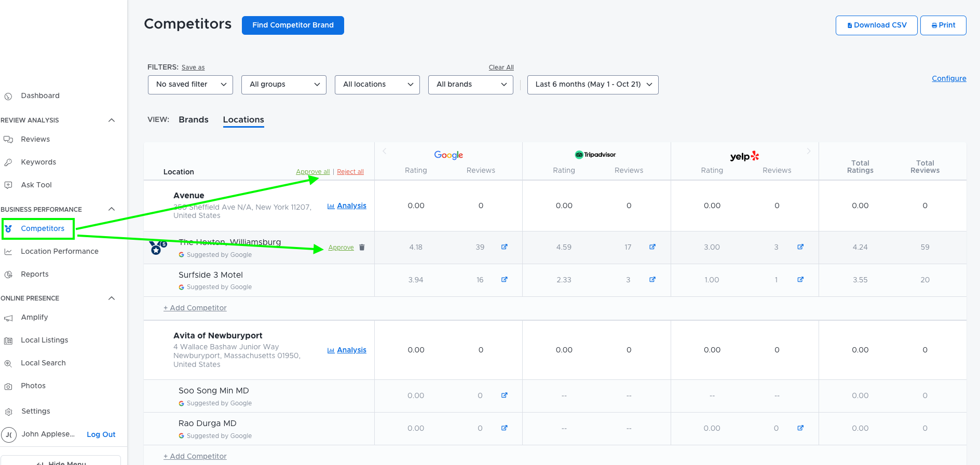Image resolution: width=980 pixels, height=465 pixels.
Task: Click Clear All filters link
Action: [501, 67]
